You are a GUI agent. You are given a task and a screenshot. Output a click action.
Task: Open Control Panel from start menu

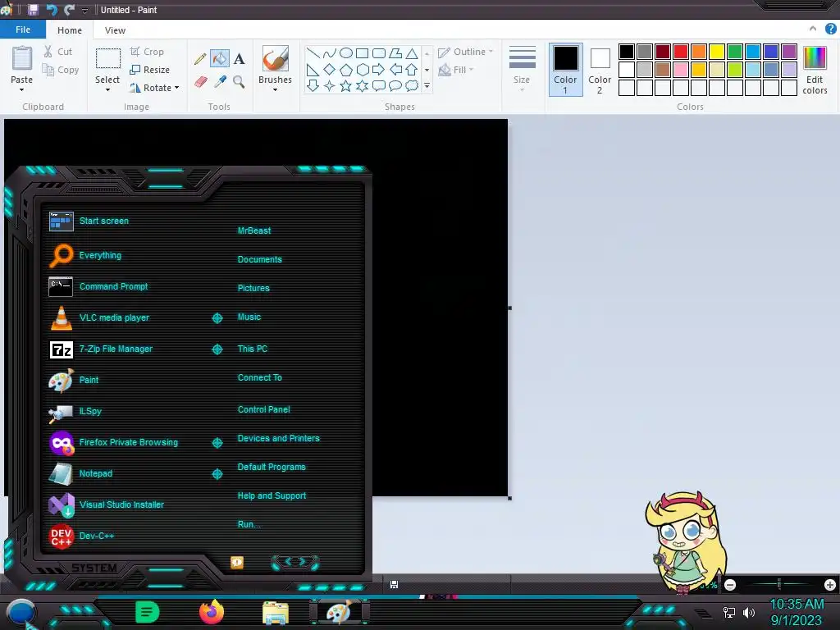point(263,409)
